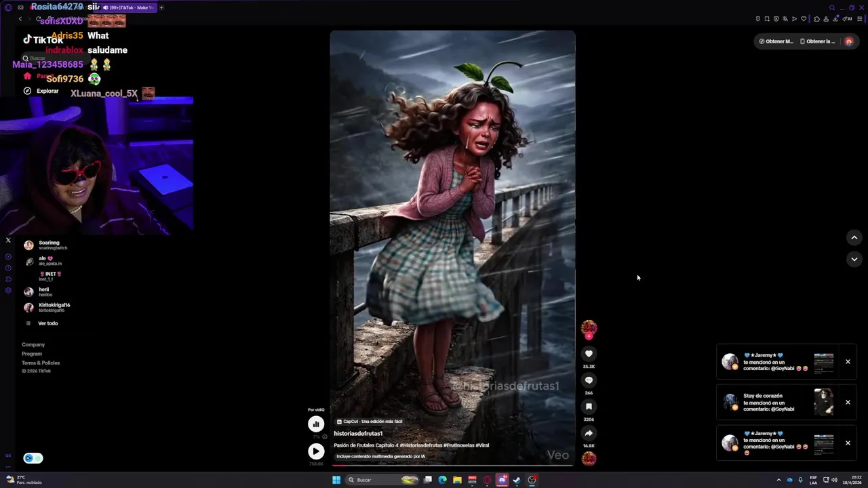Click the TikTok logo
The height and width of the screenshot is (488, 868).
pyautogui.click(x=43, y=40)
